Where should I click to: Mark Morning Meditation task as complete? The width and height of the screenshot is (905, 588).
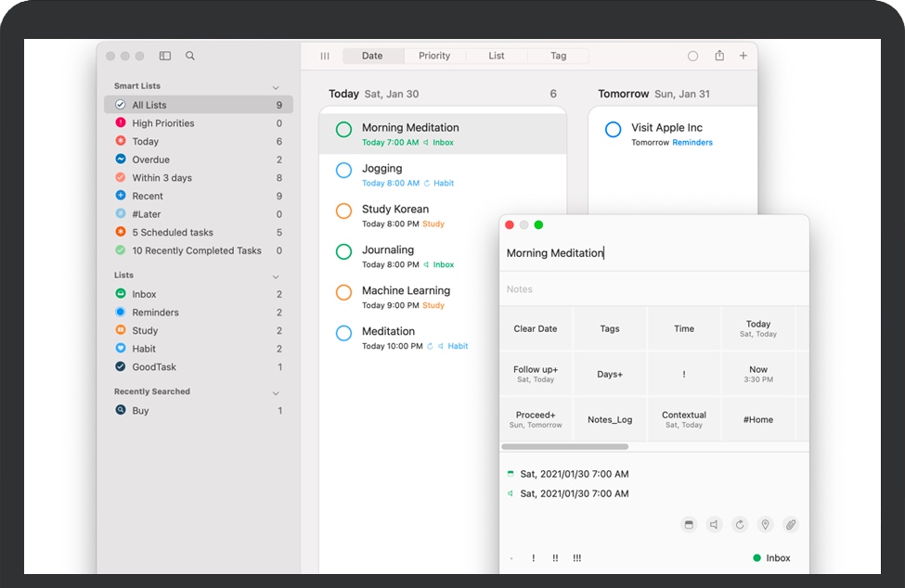click(343, 130)
